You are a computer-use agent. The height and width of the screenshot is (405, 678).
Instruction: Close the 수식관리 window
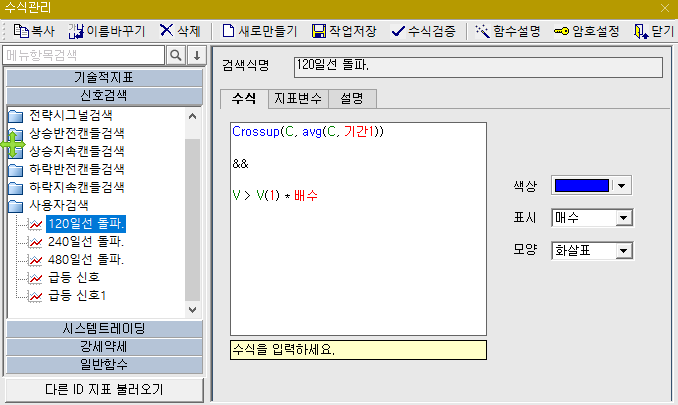point(665,8)
